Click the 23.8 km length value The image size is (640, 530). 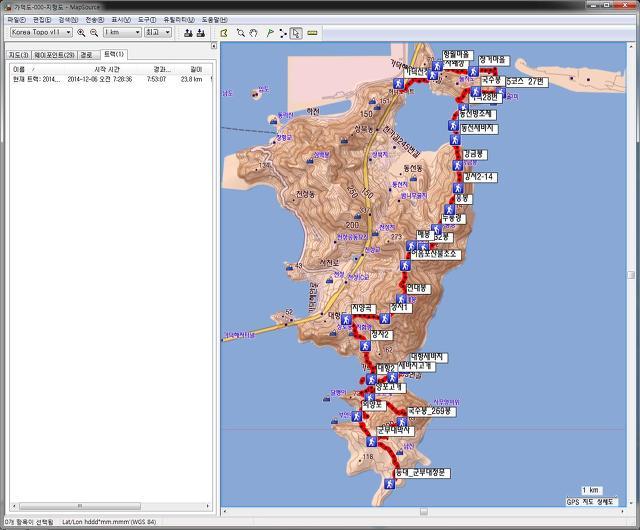point(191,79)
